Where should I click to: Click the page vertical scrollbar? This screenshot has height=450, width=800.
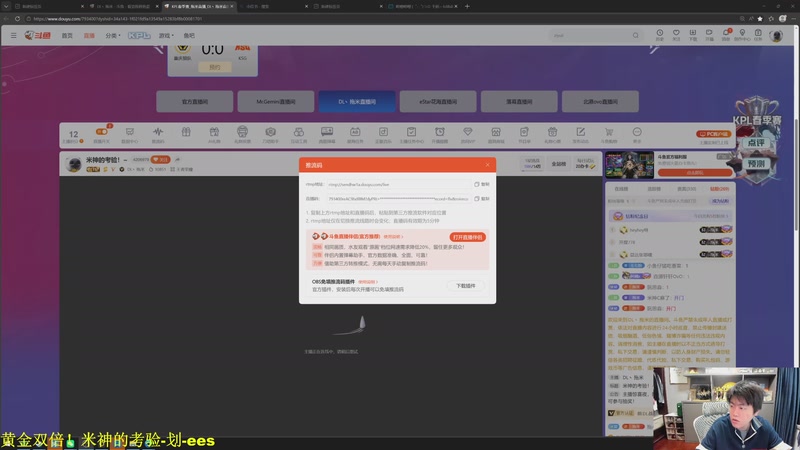[796, 176]
